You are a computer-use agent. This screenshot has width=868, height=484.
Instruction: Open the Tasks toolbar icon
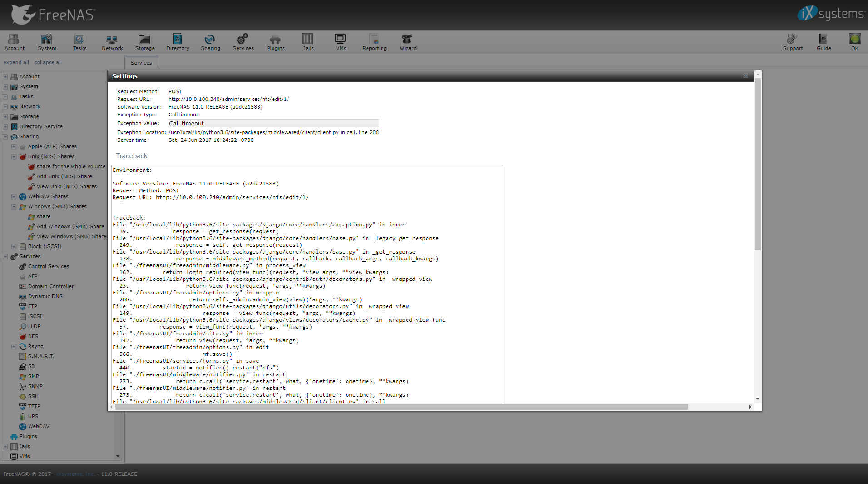[79, 42]
